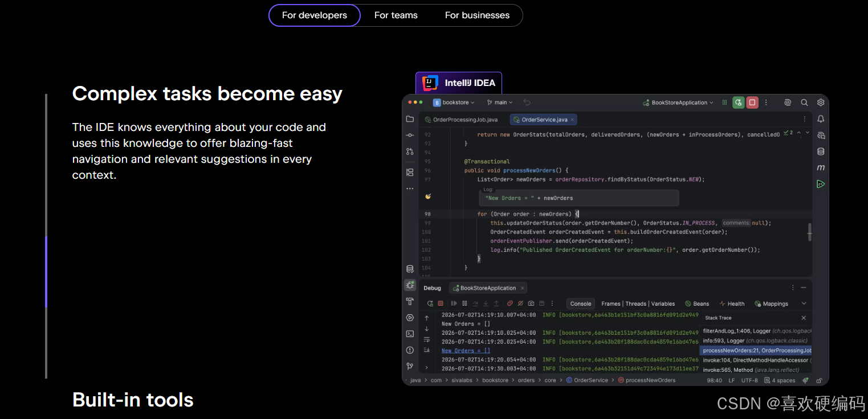
Task: Select the For teams tab
Action: click(x=396, y=15)
